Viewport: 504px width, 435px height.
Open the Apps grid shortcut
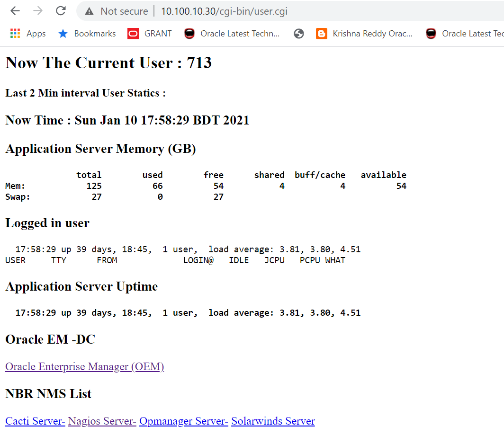coord(28,34)
